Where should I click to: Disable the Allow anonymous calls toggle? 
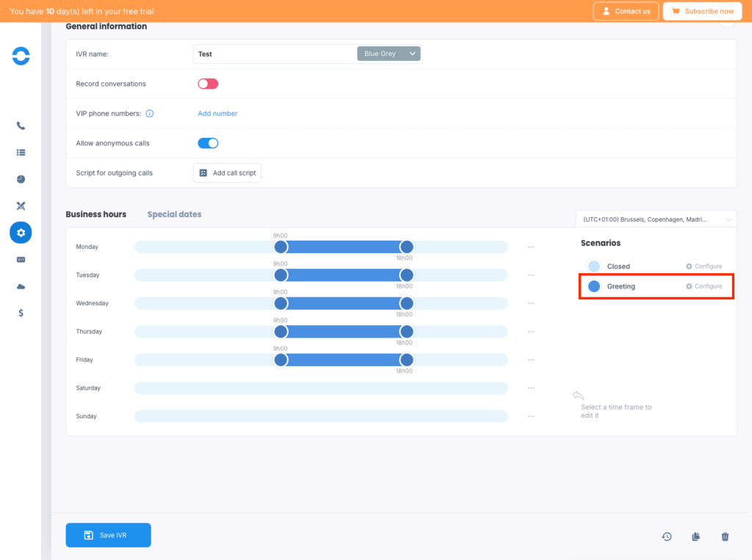point(208,143)
